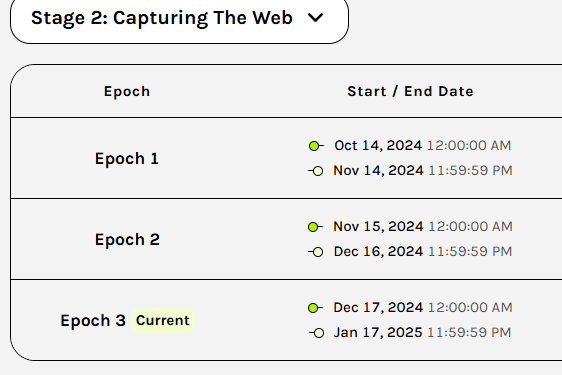Click the pale end marker icon for Epoch 1
Image resolution: width=562 pixels, height=375 pixels.
(316, 171)
